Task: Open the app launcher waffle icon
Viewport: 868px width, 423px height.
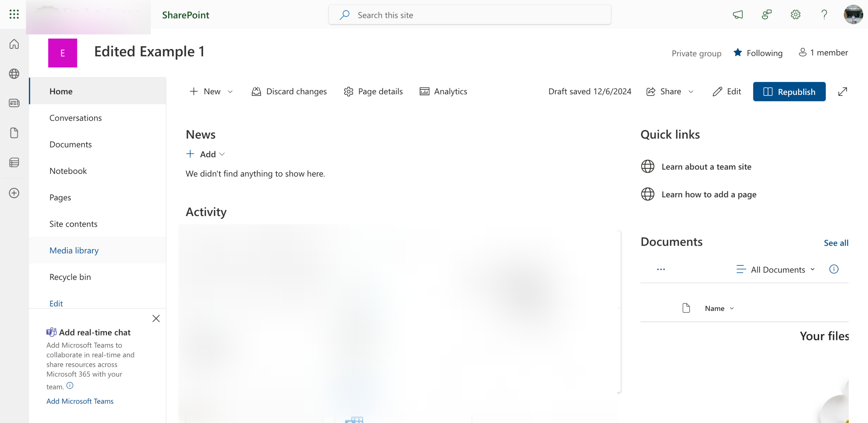Action: [x=14, y=14]
